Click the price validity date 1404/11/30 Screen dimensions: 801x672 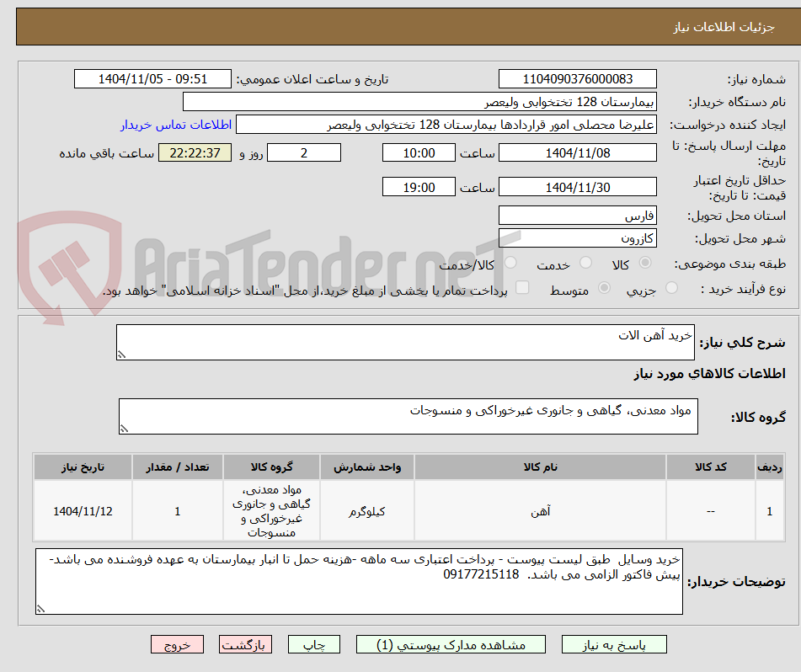click(x=577, y=187)
